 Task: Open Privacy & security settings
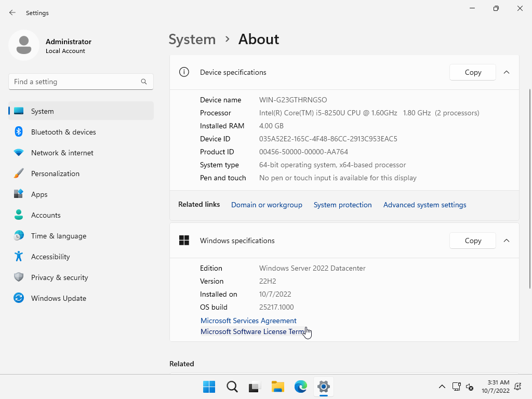point(81,277)
